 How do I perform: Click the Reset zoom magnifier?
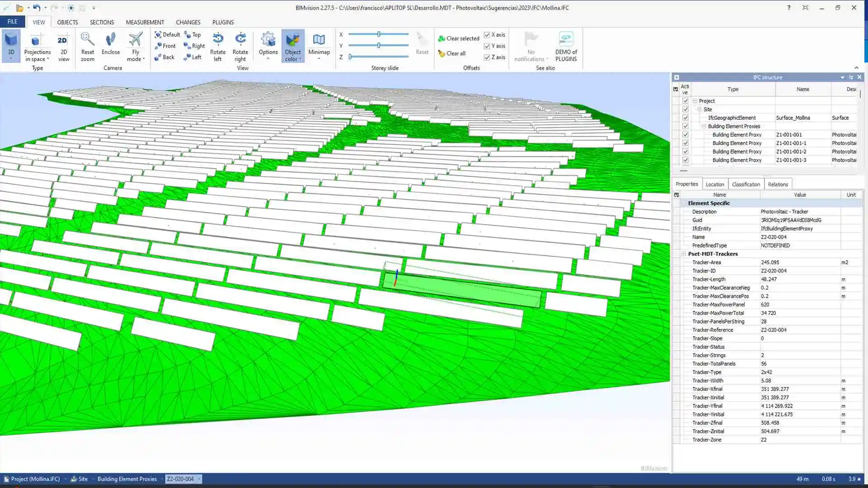click(88, 46)
